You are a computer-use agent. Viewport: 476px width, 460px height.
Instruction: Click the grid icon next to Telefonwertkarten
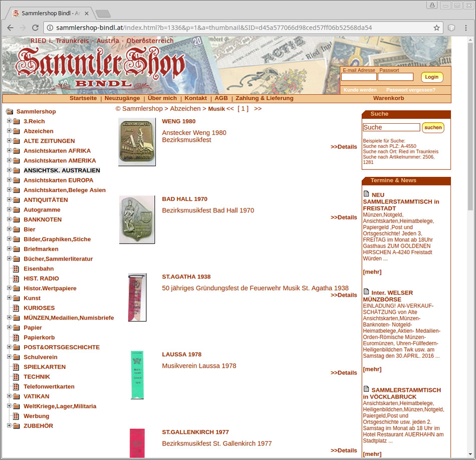pyautogui.click(x=16, y=386)
